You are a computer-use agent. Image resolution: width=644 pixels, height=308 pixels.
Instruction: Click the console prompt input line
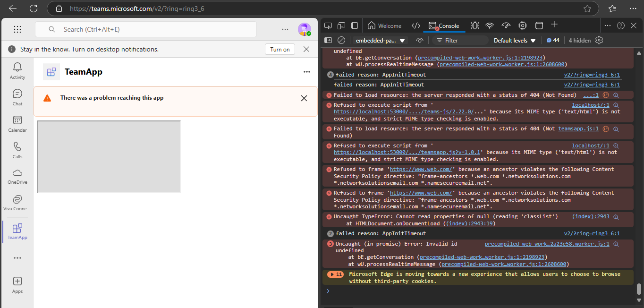click(482, 291)
